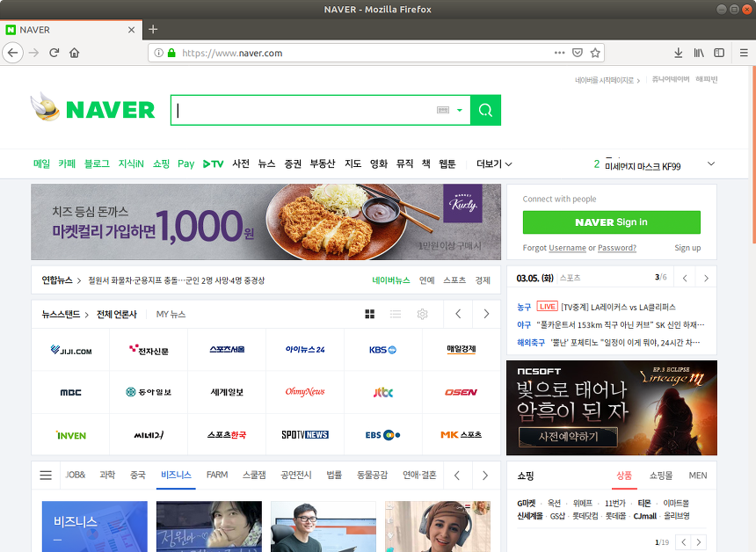This screenshot has width=756, height=552.
Task: Open the 쇼핑 service link
Action: (161, 163)
